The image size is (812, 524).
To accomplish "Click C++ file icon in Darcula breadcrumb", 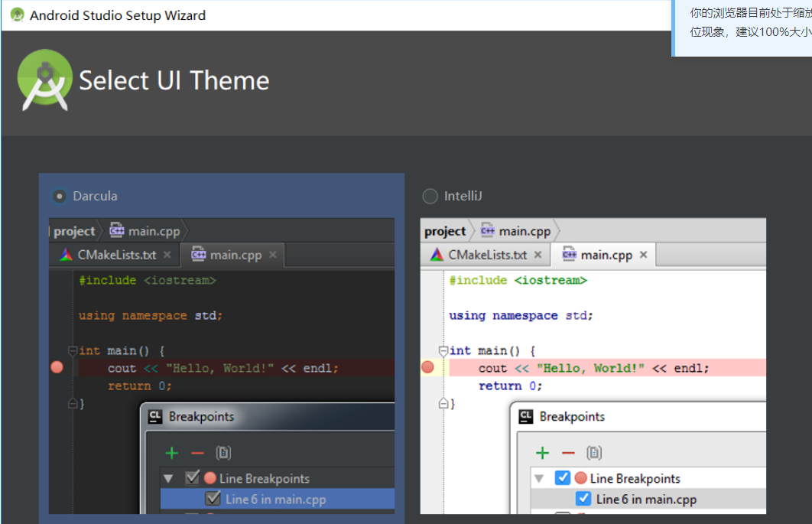I will [x=116, y=230].
